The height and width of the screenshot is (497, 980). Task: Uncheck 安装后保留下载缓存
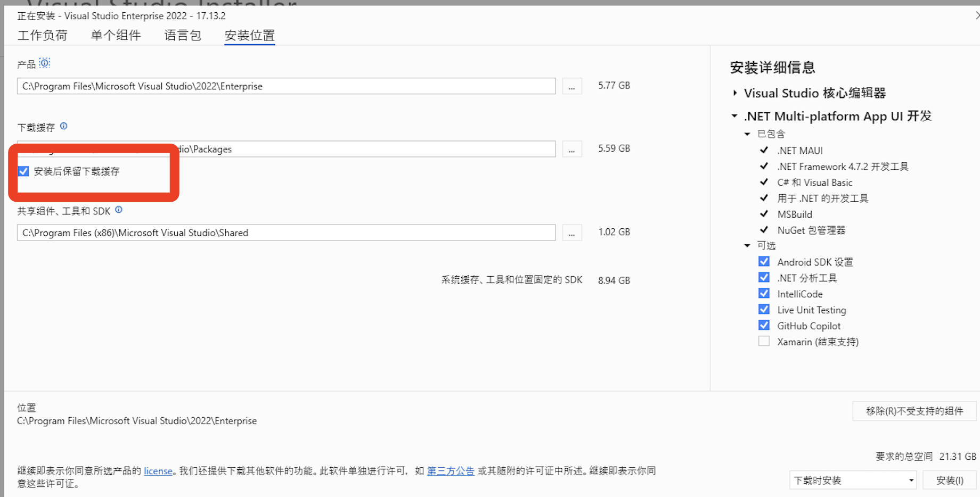click(x=23, y=171)
